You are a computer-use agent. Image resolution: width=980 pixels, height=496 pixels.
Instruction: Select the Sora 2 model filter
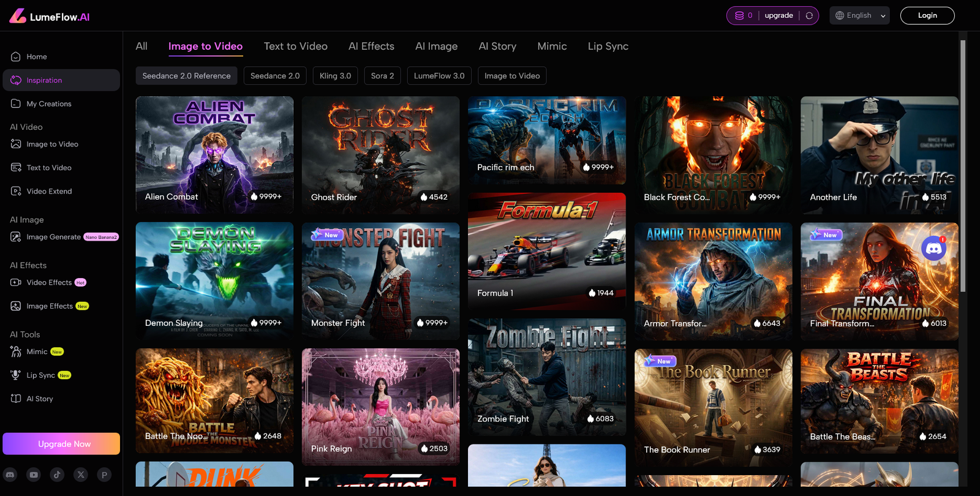tap(382, 76)
